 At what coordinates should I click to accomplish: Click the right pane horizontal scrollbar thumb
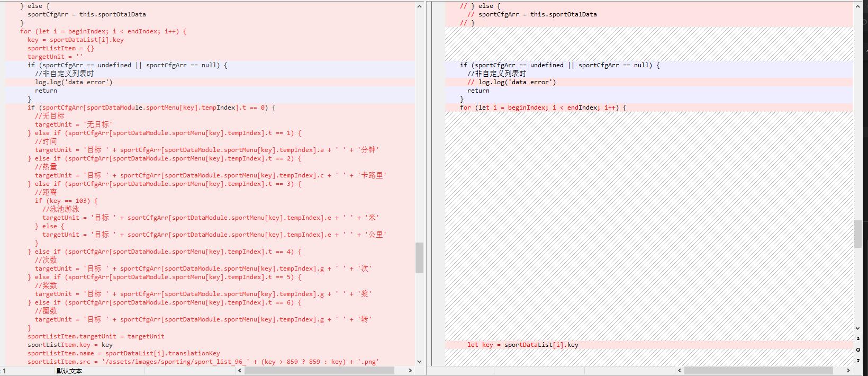758,371
